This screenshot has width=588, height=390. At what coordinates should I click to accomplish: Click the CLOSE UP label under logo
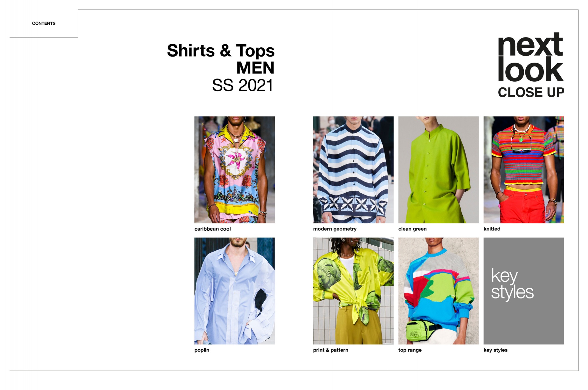click(x=531, y=92)
